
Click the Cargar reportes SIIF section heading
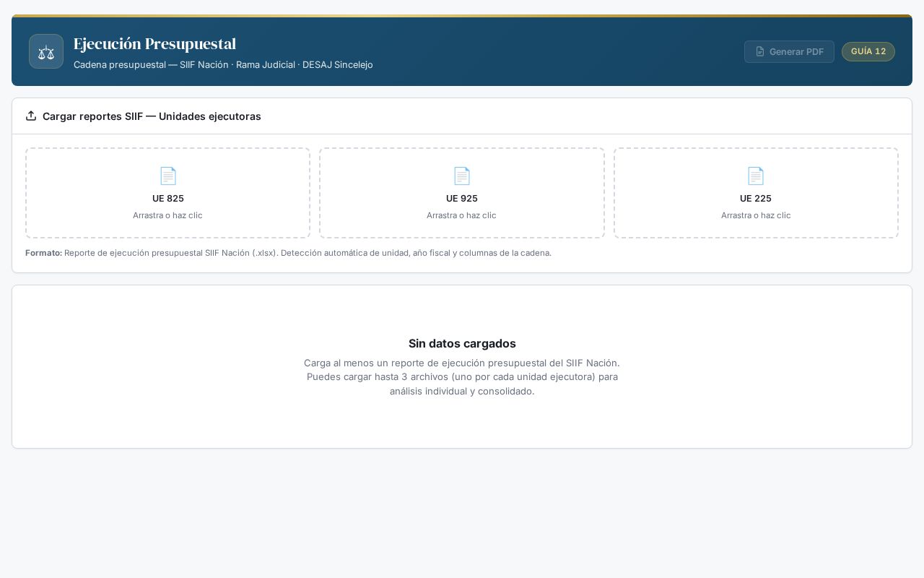(x=152, y=116)
